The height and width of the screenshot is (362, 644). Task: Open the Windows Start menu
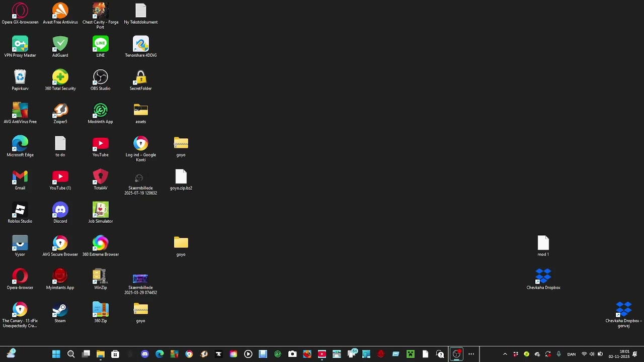pyautogui.click(x=56, y=354)
